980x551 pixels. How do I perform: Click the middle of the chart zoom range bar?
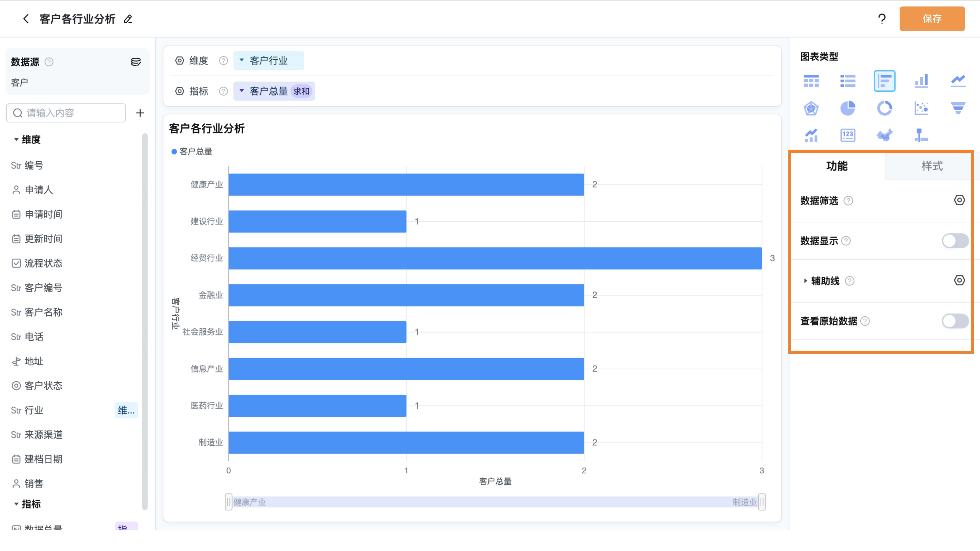point(495,502)
